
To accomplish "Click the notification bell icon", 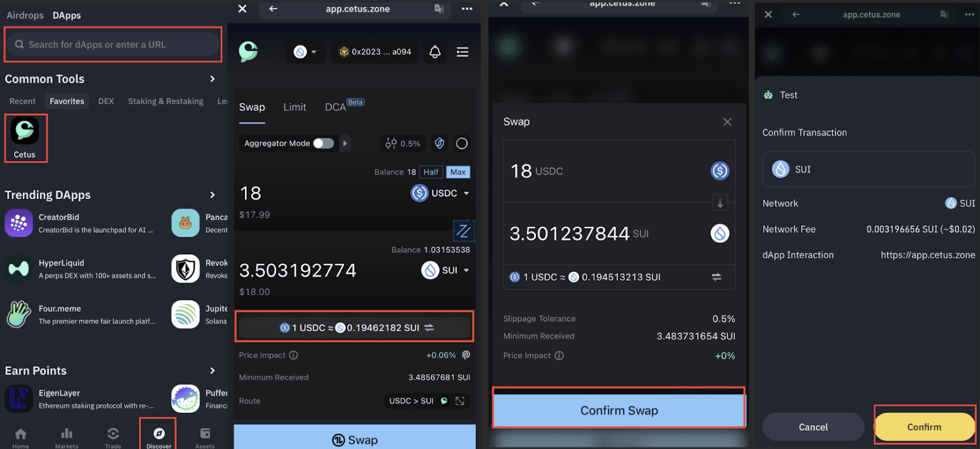I will coord(435,52).
